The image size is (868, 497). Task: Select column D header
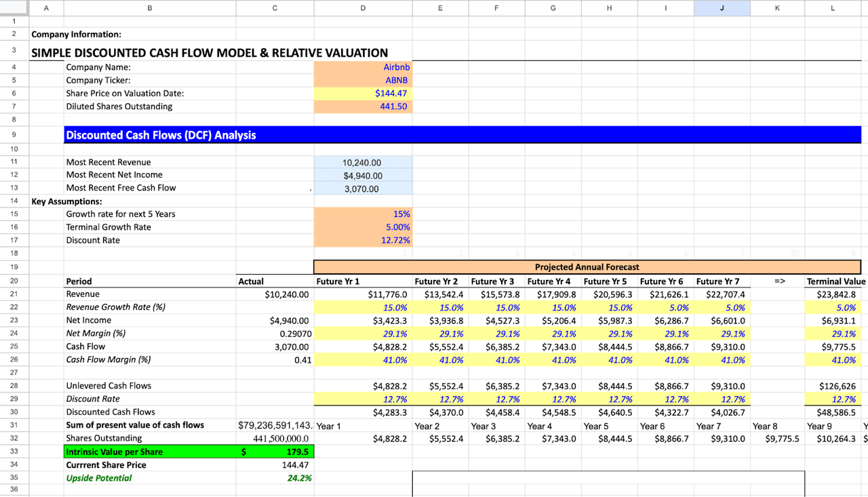click(x=363, y=8)
